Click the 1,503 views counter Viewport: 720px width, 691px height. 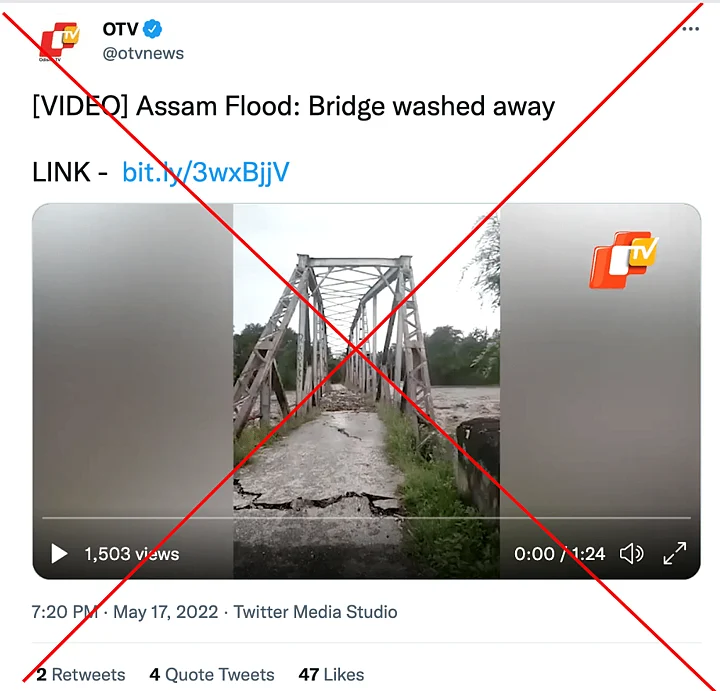[131, 554]
